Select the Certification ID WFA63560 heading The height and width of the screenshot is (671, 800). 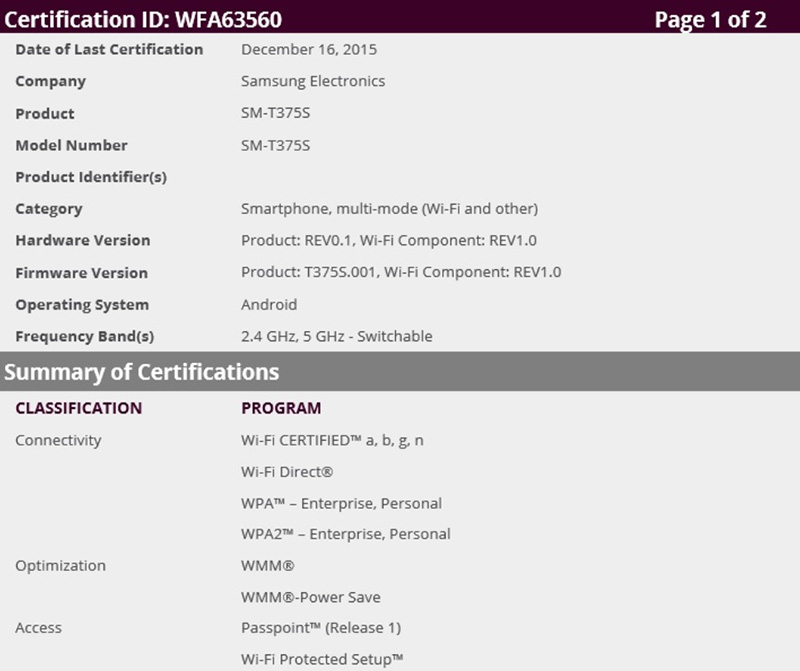(143, 19)
